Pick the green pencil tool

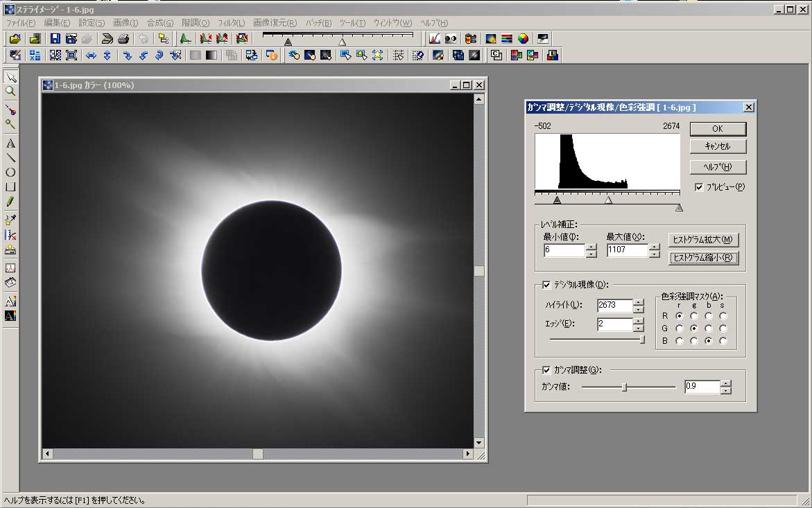(10, 202)
